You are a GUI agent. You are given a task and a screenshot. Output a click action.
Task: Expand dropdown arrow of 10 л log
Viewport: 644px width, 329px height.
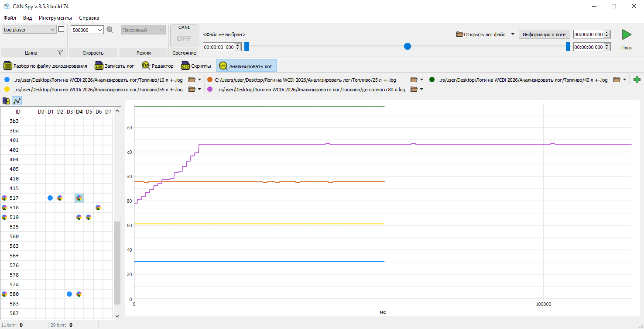199,80
